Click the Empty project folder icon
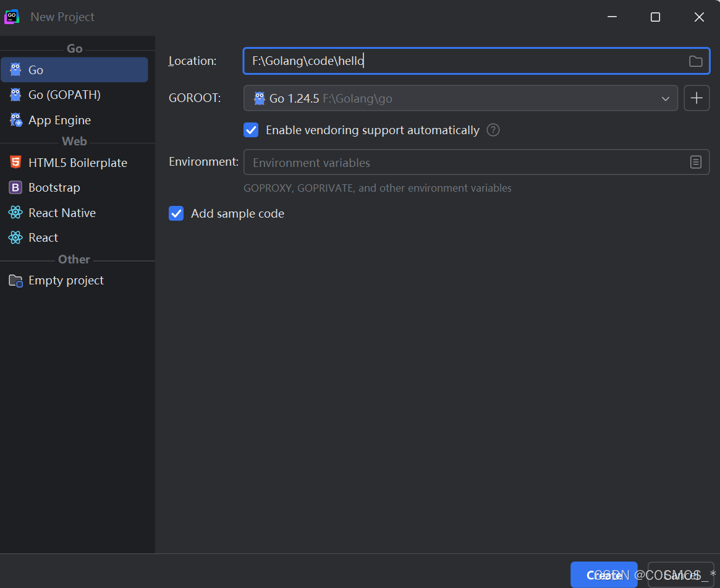720x588 pixels. coord(15,281)
